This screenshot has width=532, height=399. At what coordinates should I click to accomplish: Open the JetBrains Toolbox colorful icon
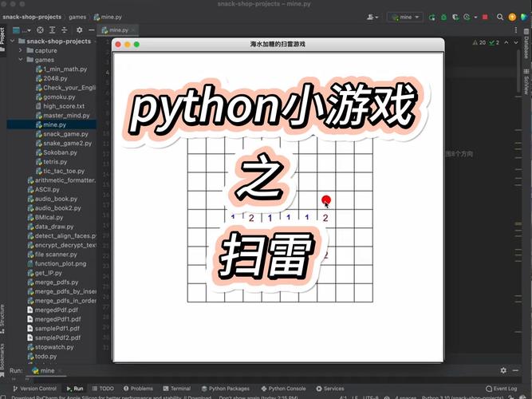(x=524, y=17)
